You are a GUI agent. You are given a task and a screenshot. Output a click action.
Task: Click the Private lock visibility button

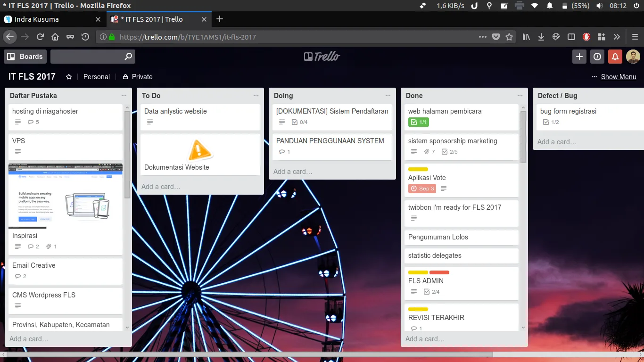(x=138, y=77)
